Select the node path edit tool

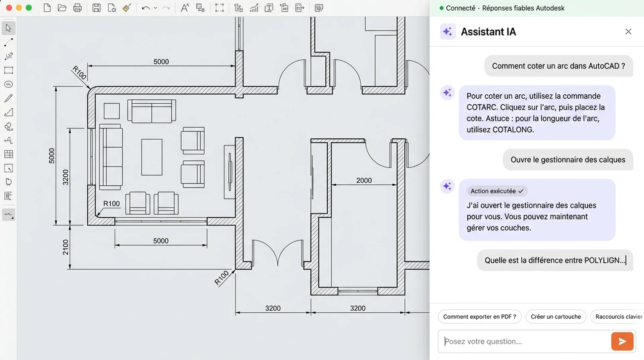[9, 140]
